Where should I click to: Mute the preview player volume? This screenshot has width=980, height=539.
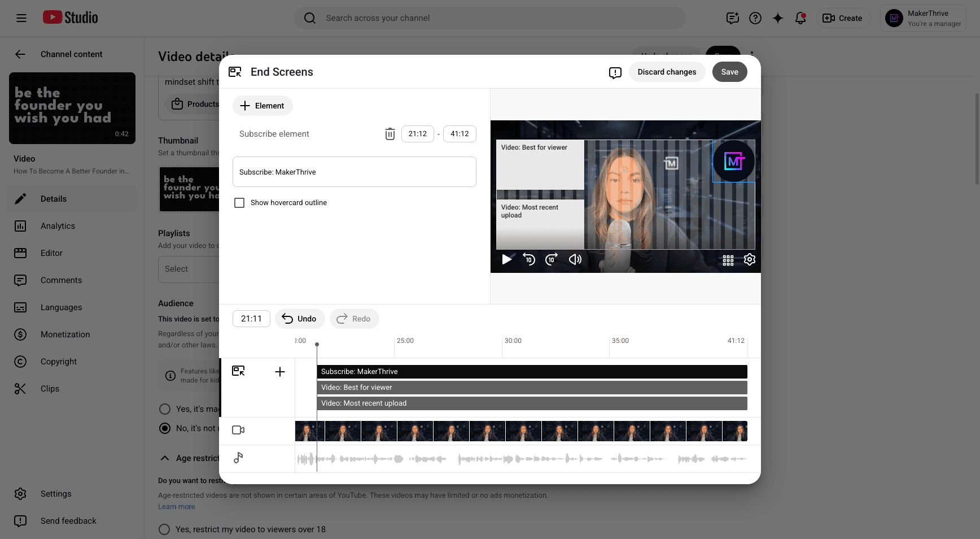(x=575, y=259)
